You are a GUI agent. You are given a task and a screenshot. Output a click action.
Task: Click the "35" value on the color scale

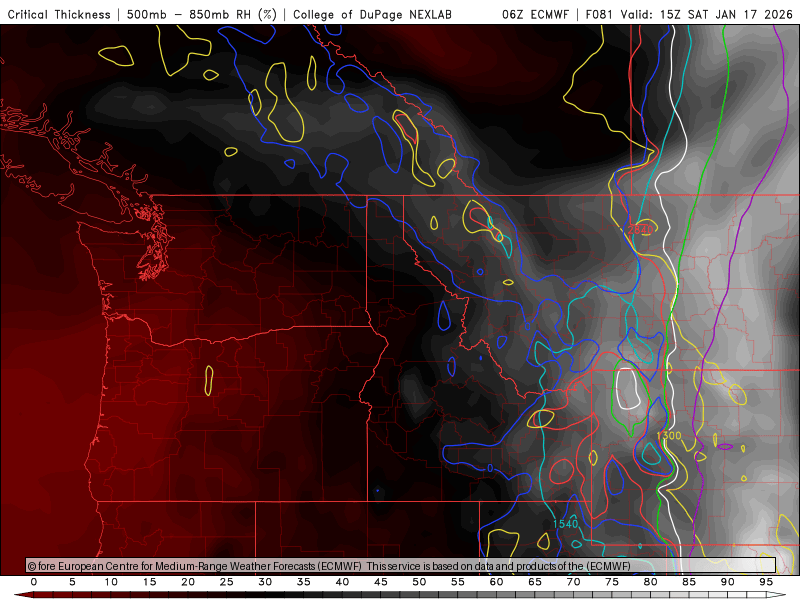[304, 582]
